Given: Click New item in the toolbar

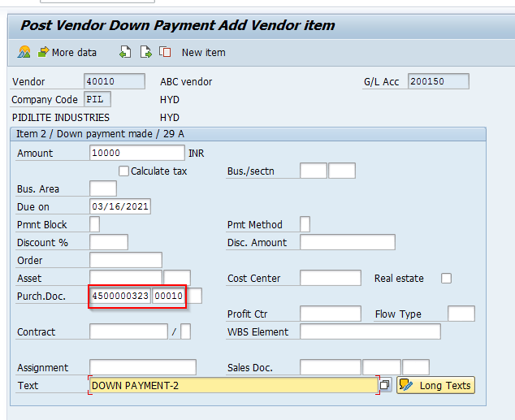Looking at the screenshot, I should 204,53.
